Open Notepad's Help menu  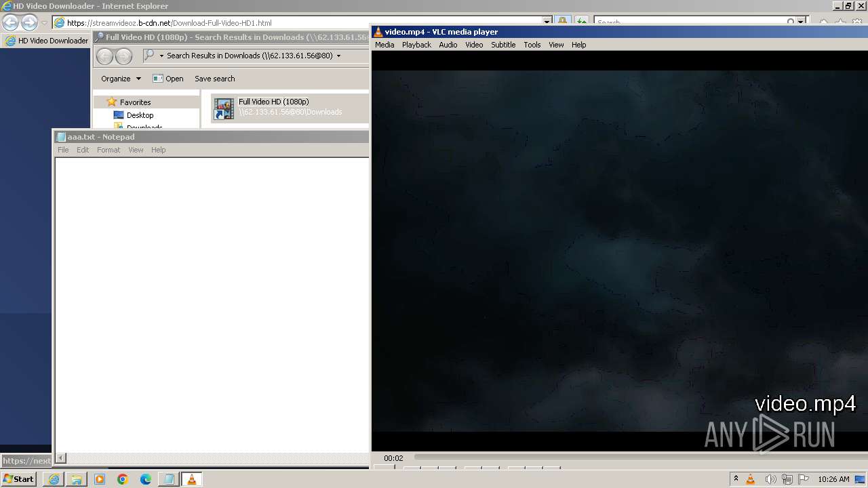(x=158, y=150)
